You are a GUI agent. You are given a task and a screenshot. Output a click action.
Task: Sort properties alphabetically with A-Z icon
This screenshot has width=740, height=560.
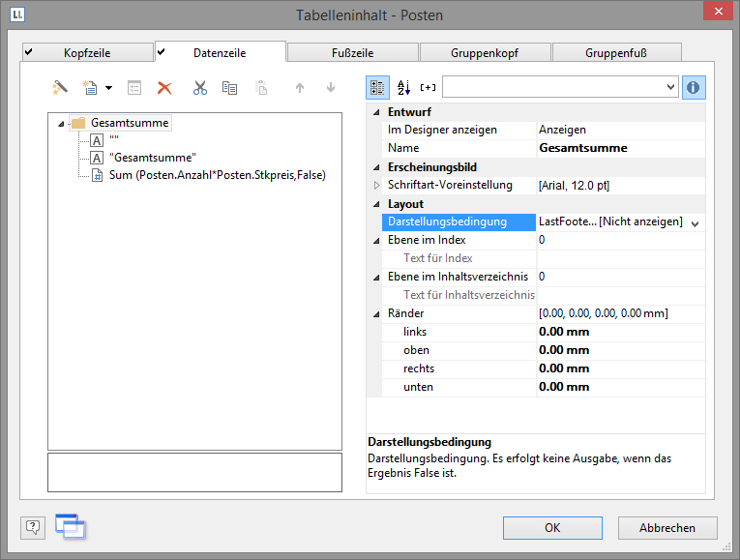coord(403,87)
